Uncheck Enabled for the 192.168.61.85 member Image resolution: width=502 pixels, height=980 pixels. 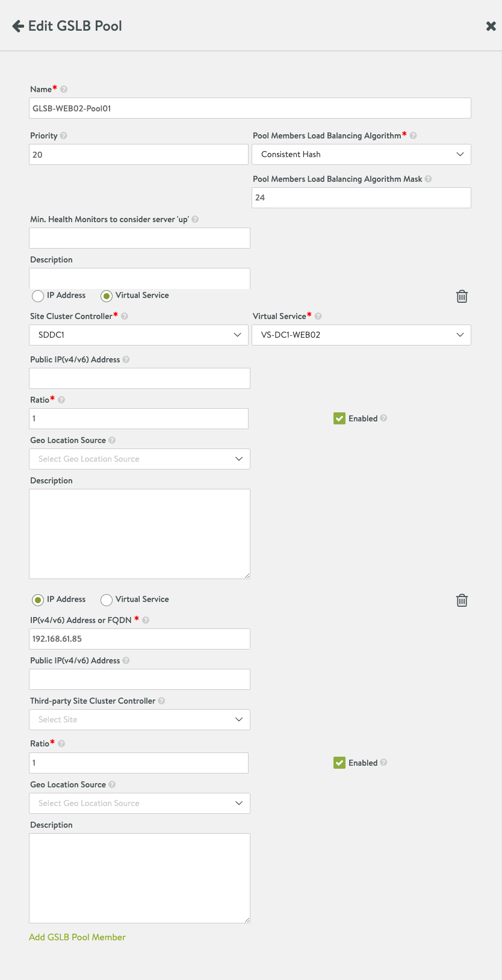click(339, 763)
